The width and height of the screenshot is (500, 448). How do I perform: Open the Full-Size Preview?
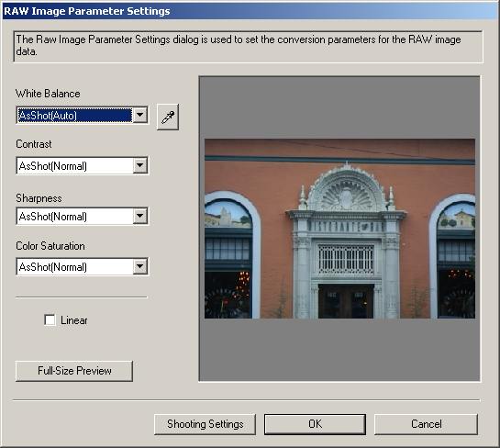[x=74, y=371]
